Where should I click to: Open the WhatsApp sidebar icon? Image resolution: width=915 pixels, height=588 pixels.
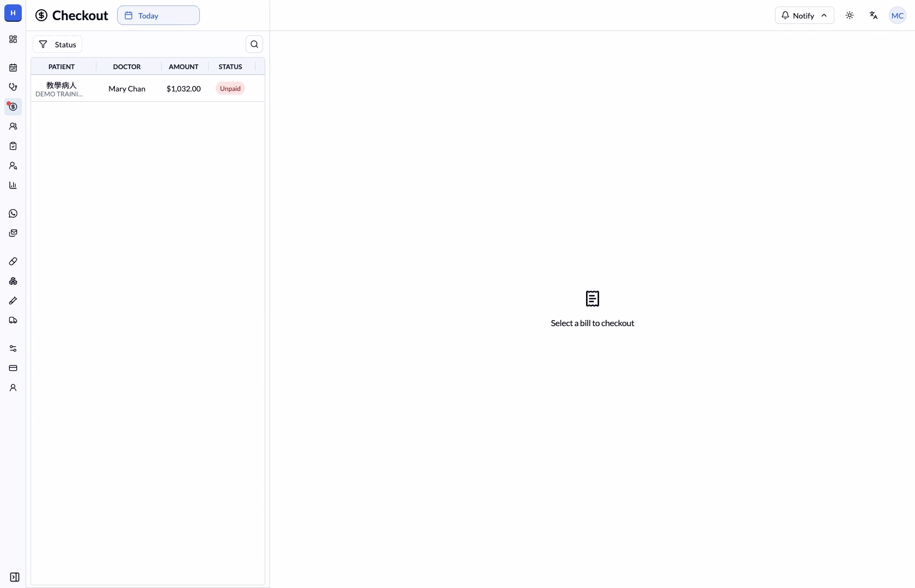coord(13,213)
